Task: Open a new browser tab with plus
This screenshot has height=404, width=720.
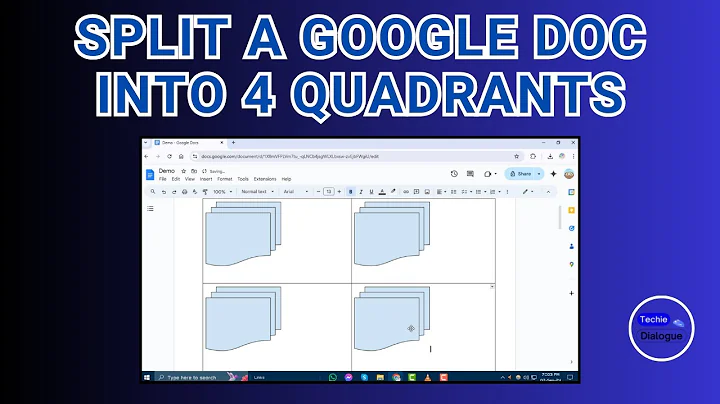Action: pyautogui.click(x=233, y=143)
